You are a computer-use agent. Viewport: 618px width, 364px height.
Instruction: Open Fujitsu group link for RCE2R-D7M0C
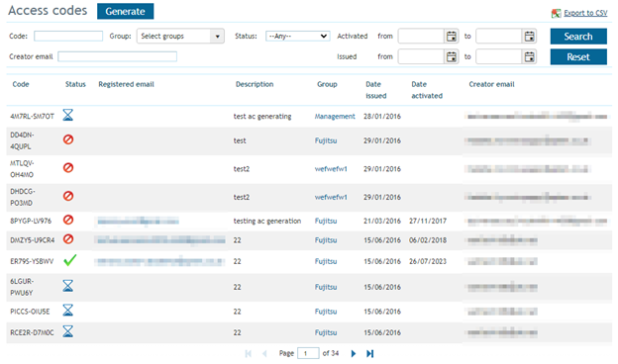[x=326, y=332]
